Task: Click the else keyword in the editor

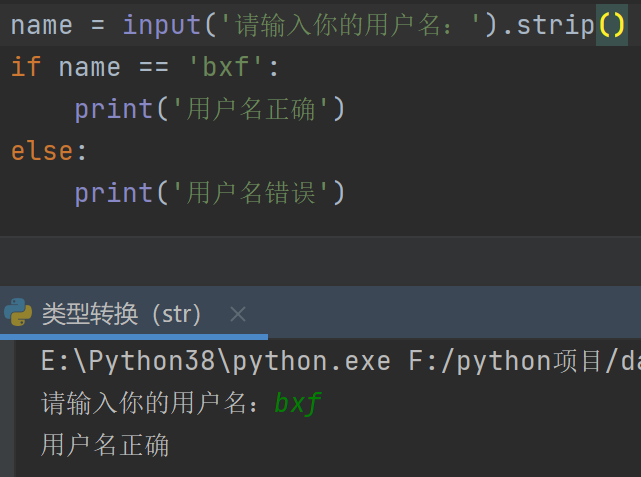Action: pos(42,151)
